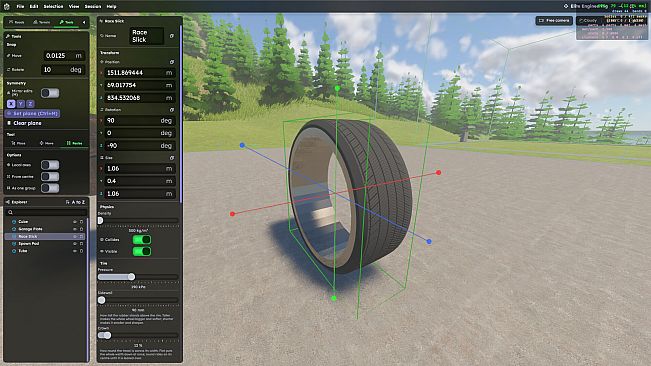The height and width of the screenshot is (366, 651).
Task: Open the Session menu
Action: (93, 7)
